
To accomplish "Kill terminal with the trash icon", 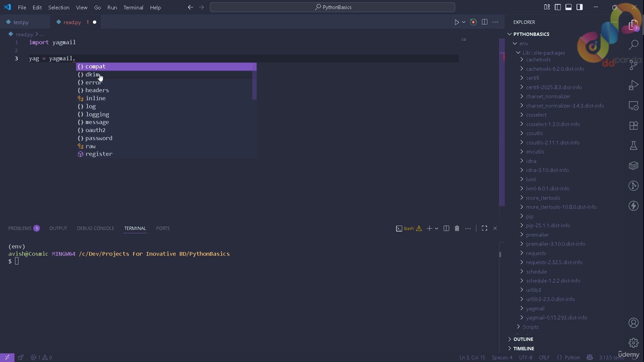I will coord(457,228).
